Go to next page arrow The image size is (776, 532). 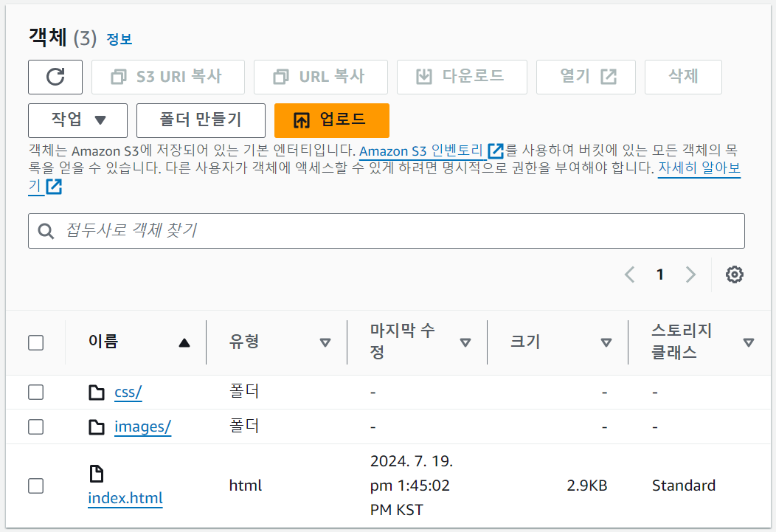click(x=691, y=274)
